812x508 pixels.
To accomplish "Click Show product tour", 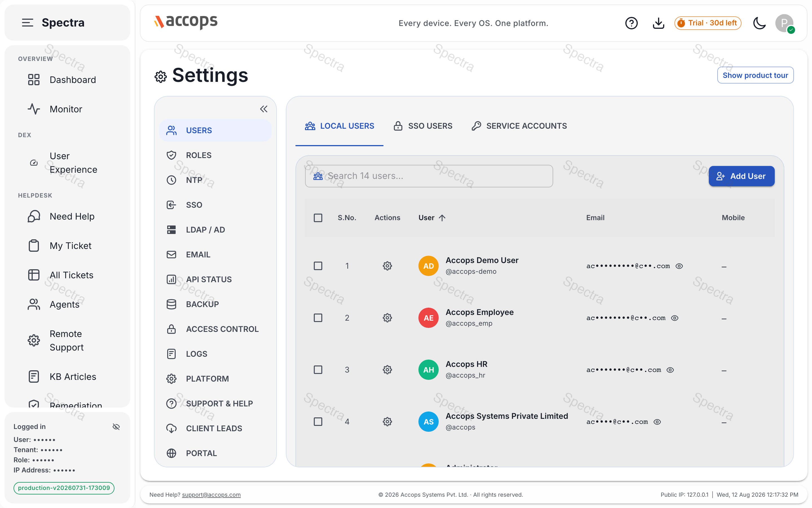I will point(755,75).
